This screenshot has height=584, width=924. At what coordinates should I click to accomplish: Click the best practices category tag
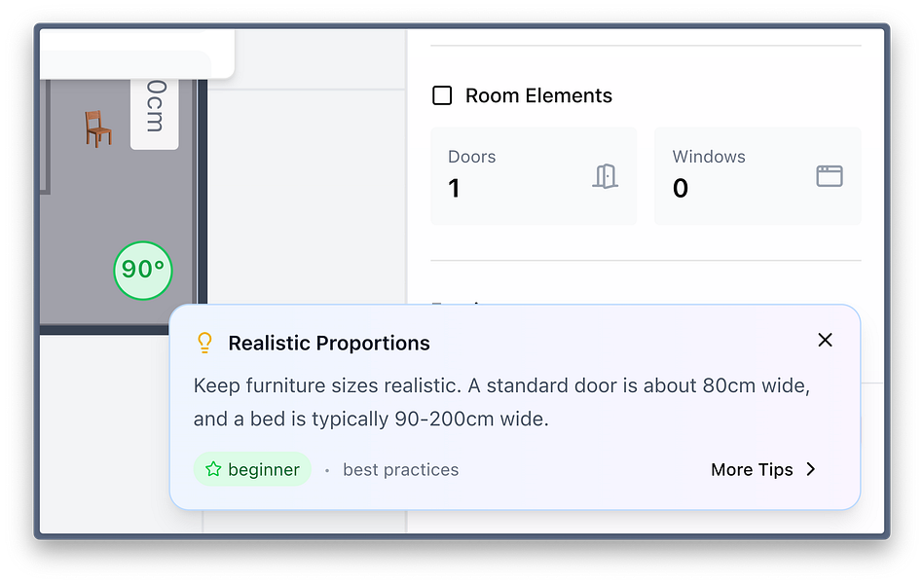pos(401,470)
